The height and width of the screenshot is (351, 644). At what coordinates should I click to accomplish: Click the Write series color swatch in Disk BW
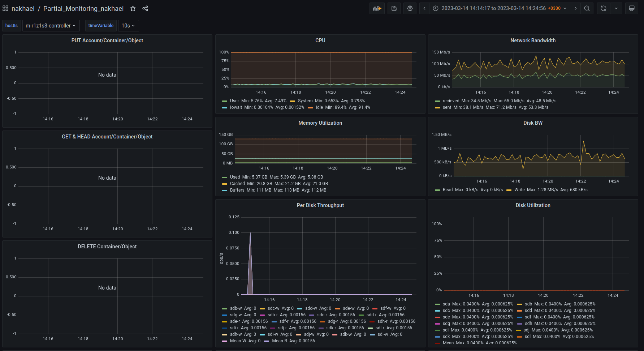(x=509, y=190)
